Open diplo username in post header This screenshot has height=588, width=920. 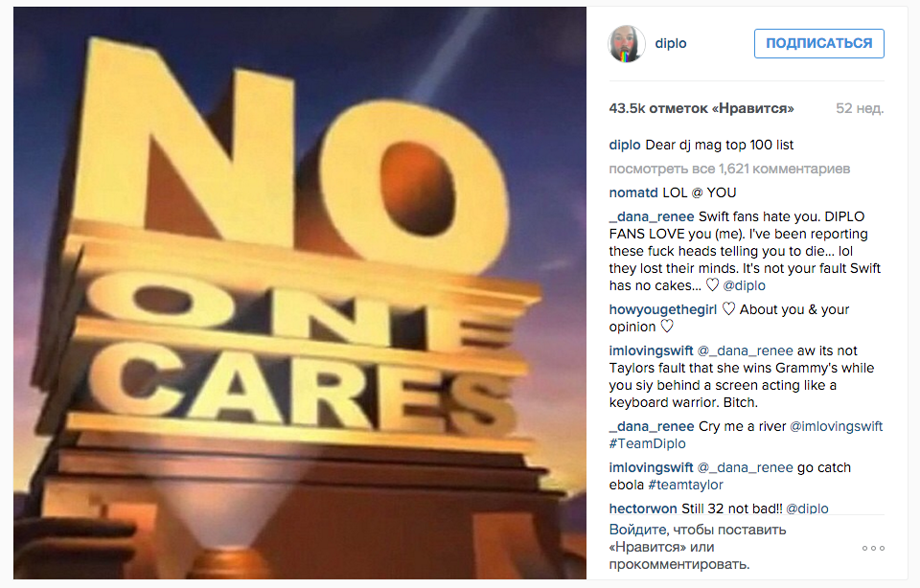click(671, 43)
